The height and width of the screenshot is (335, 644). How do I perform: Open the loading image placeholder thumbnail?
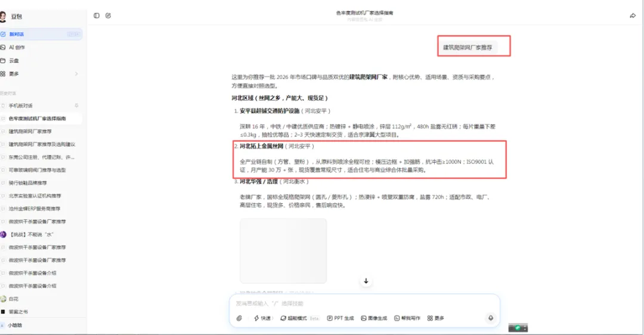click(x=283, y=250)
